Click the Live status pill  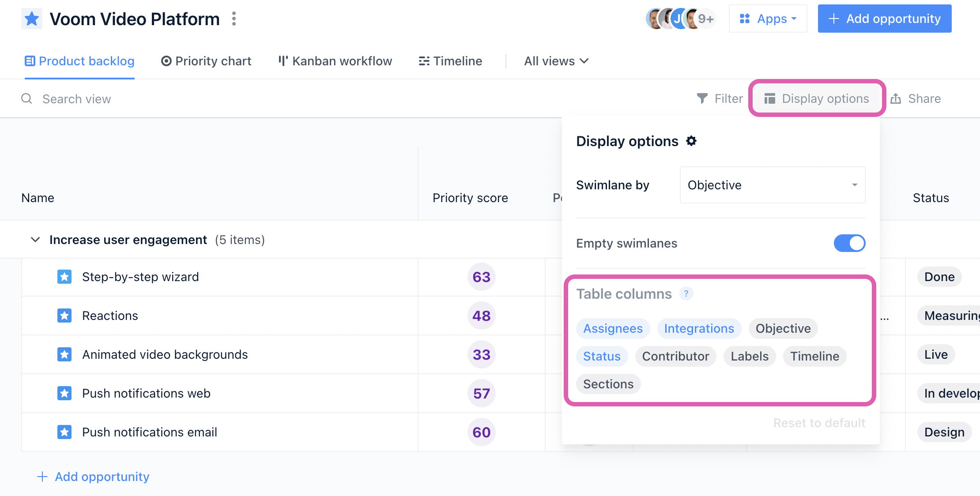coord(936,354)
